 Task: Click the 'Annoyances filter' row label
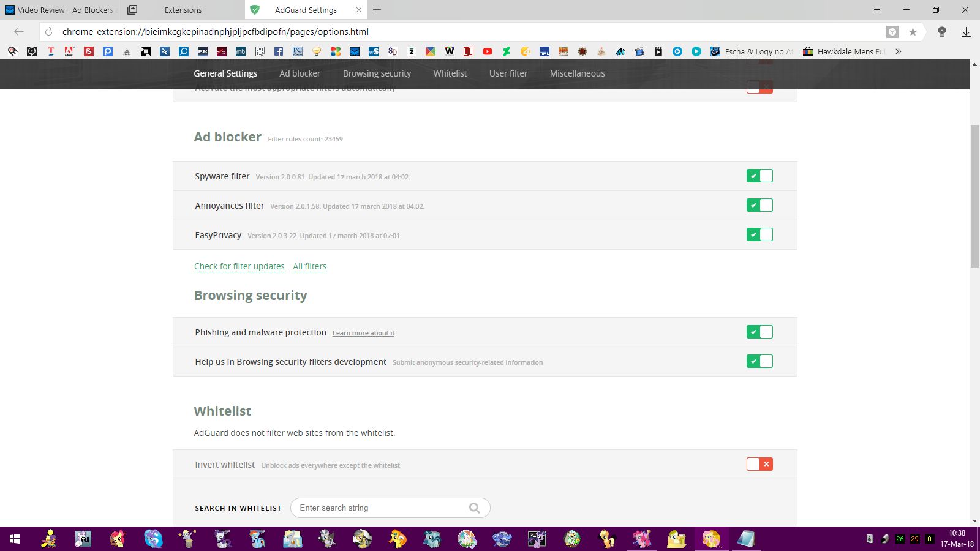pos(230,206)
